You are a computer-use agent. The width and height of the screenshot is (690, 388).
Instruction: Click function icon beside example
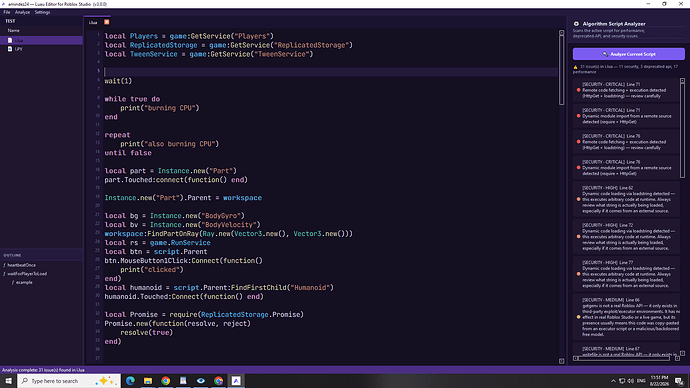(x=13, y=282)
